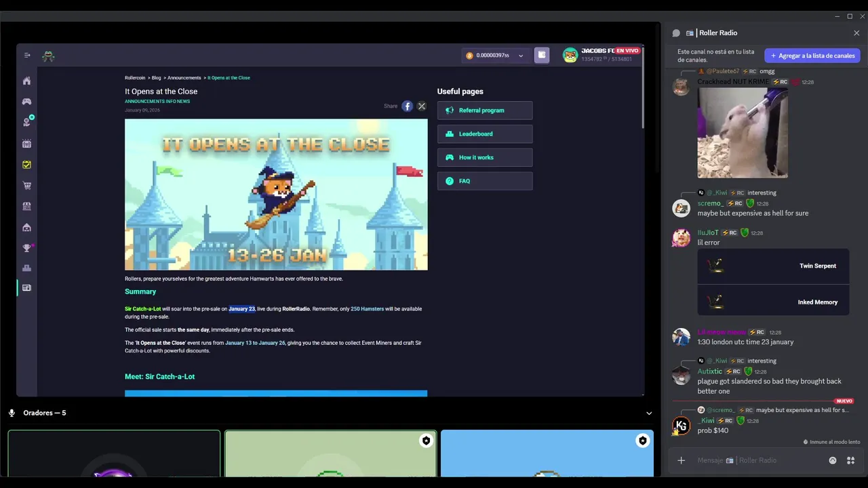Screen dimensions: 868x488
Task: Click the streamer profile avatar in header
Action: (x=570, y=55)
